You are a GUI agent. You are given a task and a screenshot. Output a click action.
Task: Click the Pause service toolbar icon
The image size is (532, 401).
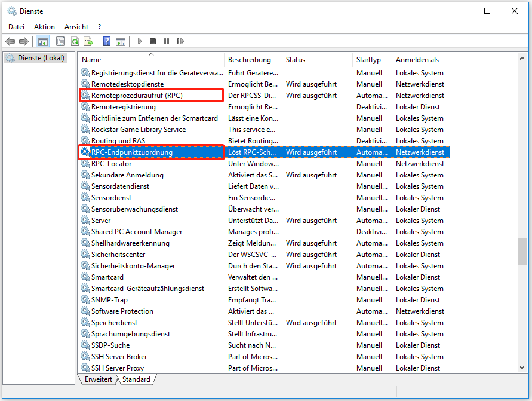(x=167, y=41)
